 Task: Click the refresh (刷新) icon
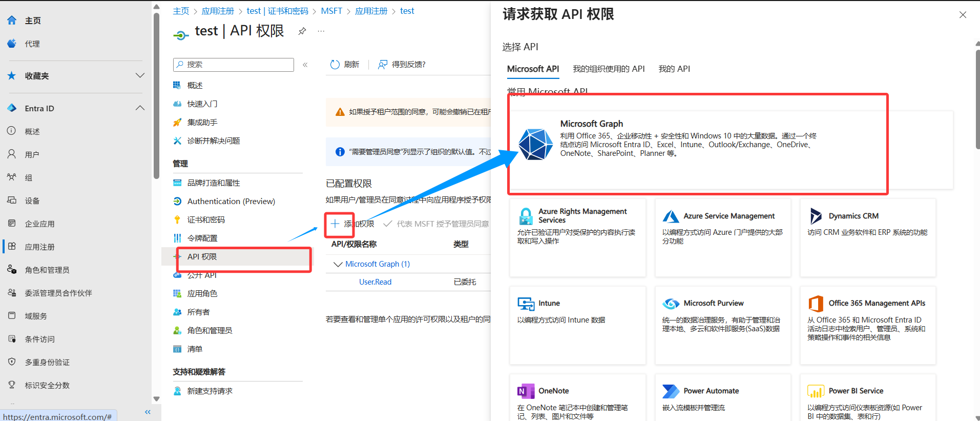click(335, 65)
